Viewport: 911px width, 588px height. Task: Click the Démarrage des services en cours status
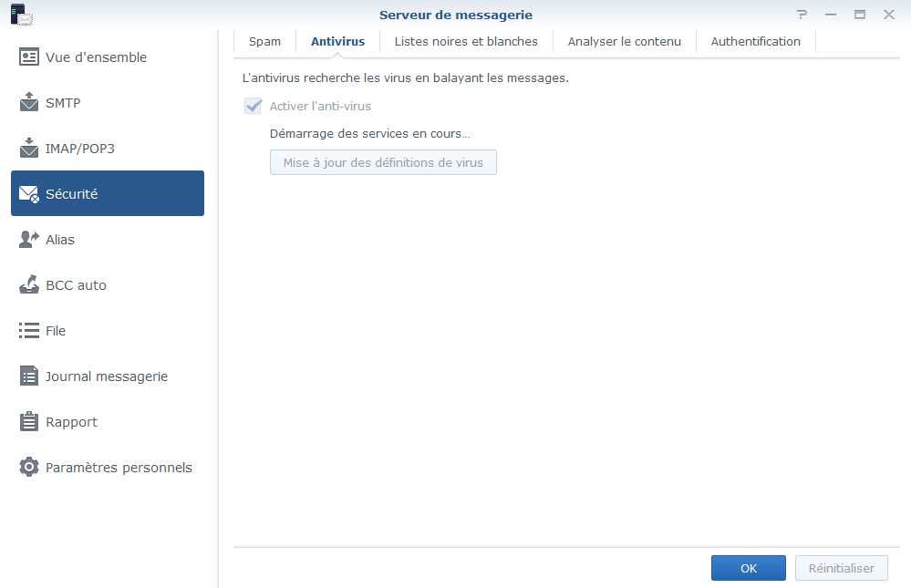pyautogui.click(x=370, y=133)
